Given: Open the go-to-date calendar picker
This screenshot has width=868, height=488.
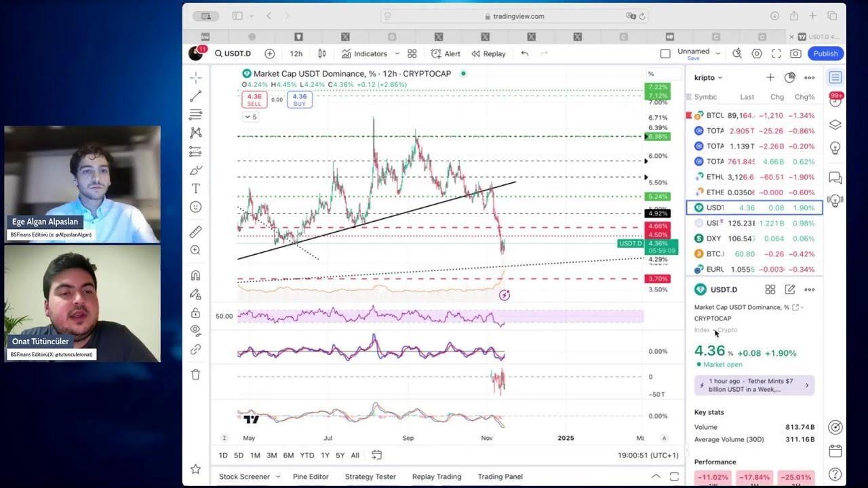Looking at the screenshot, I should 376,455.
